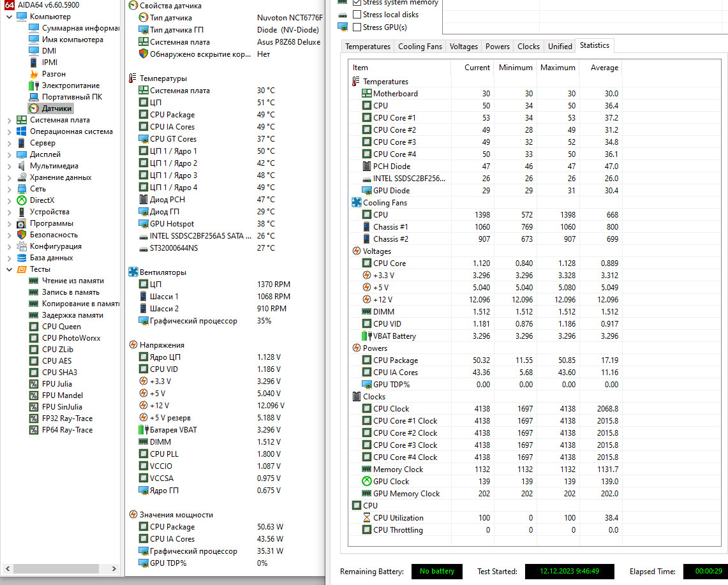Toggle the Stress system memory checkbox
Viewport: 728px width, 585px height.
point(357,3)
